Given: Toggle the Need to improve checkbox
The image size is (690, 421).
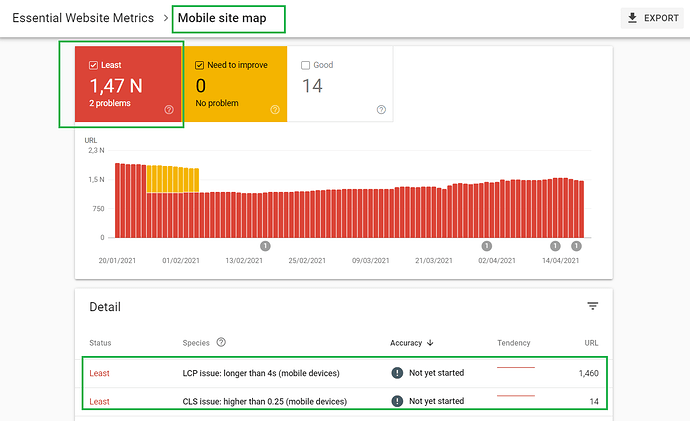Looking at the screenshot, I should (199, 65).
